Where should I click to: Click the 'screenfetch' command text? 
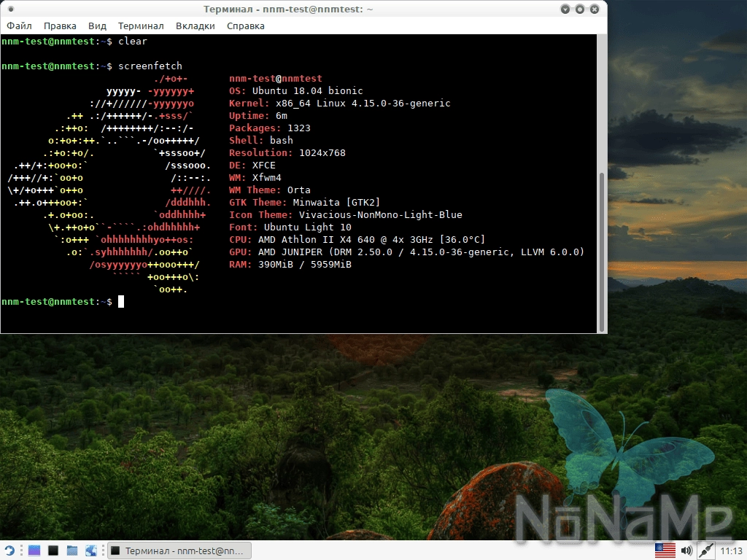(x=150, y=66)
